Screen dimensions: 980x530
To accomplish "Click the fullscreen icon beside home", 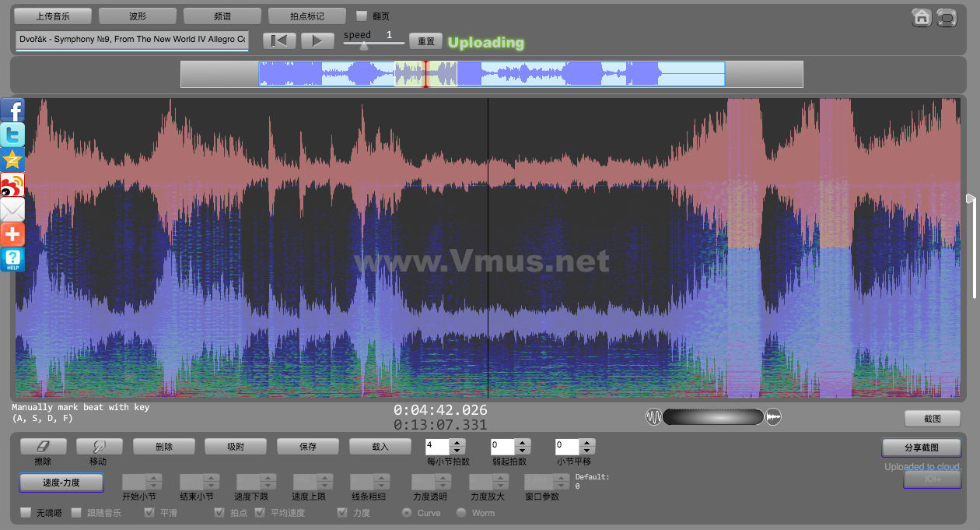I will (947, 17).
